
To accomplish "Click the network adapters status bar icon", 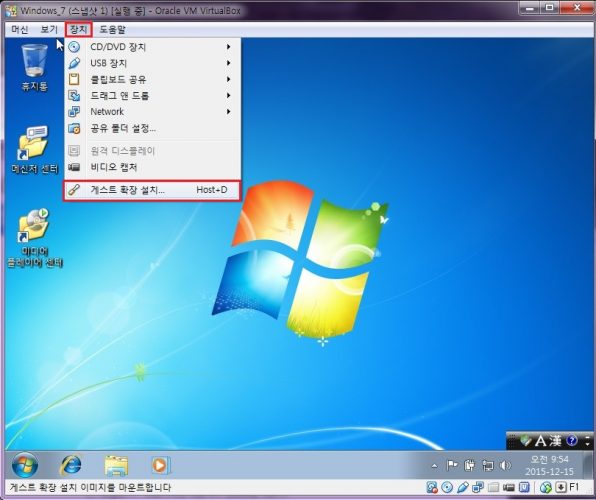I will point(478,487).
